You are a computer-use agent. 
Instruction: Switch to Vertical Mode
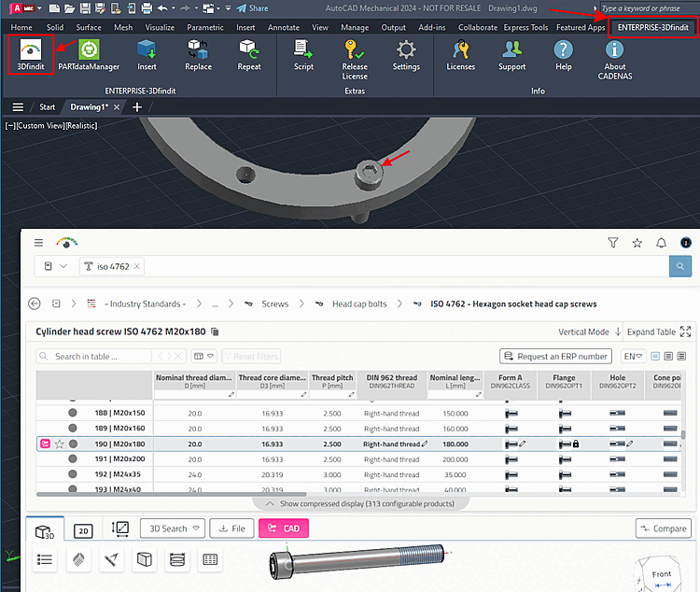tap(589, 331)
